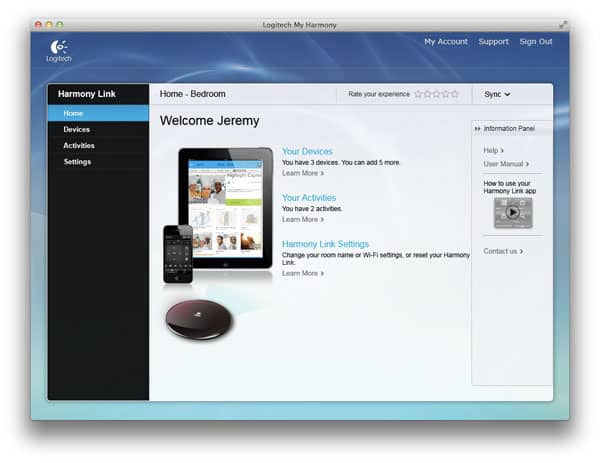600x463 pixels.
Task: Zoom the window with green button
Action: click(x=60, y=24)
